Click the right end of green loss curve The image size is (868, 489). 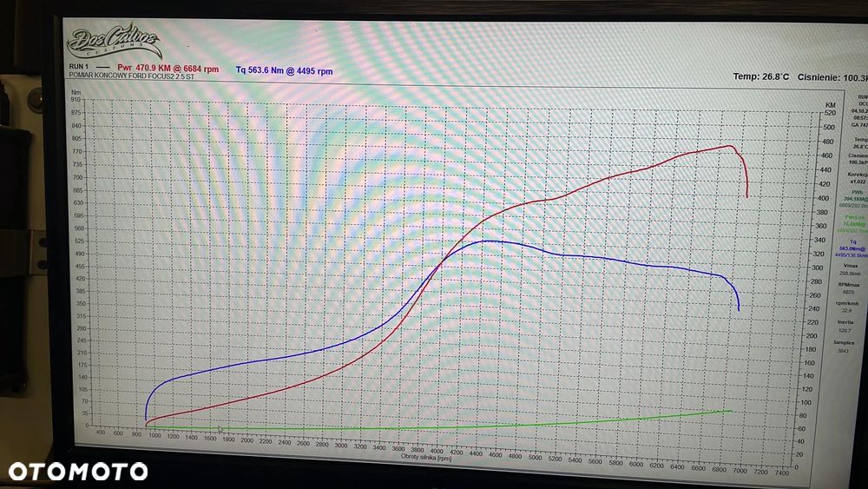[731, 411]
